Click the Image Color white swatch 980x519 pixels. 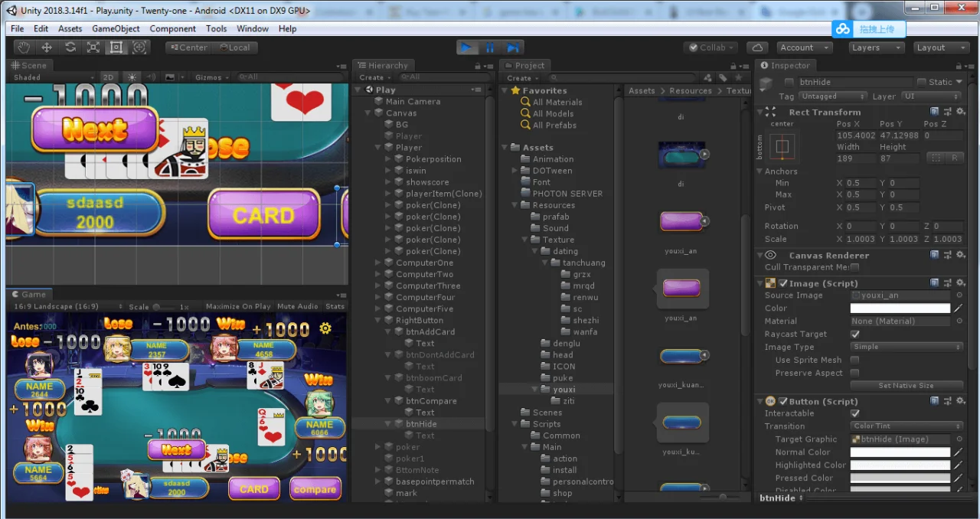pyautogui.click(x=900, y=308)
